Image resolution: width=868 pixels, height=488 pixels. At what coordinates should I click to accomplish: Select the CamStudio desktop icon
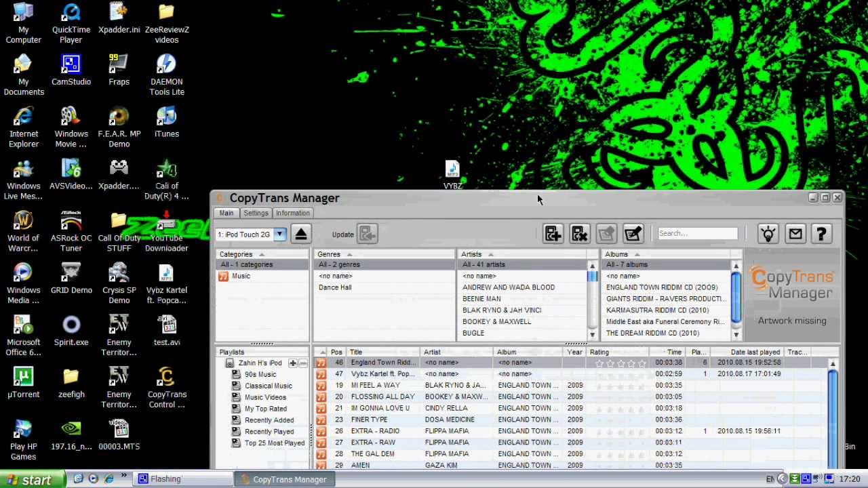(x=71, y=70)
